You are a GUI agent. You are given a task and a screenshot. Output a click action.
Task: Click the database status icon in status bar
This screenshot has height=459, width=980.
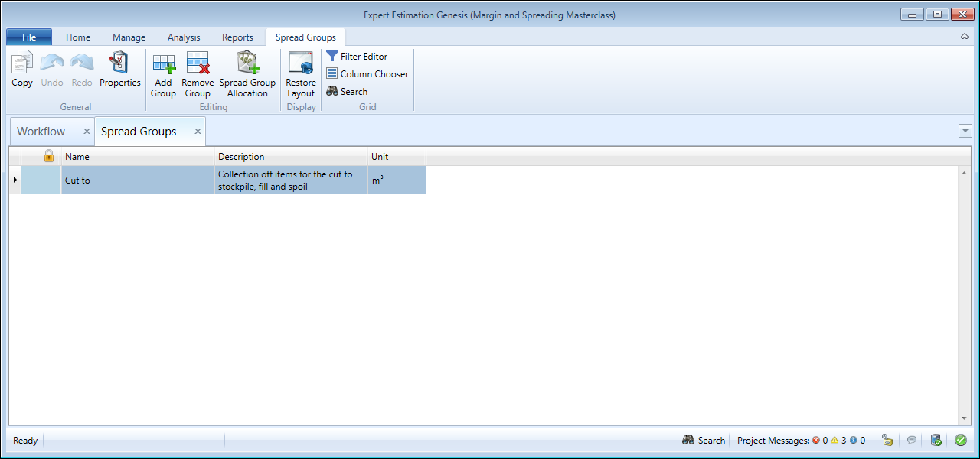tap(936, 440)
